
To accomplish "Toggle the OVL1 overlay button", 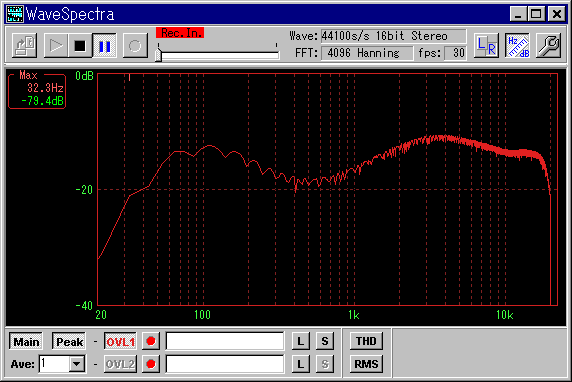I will [x=120, y=342].
